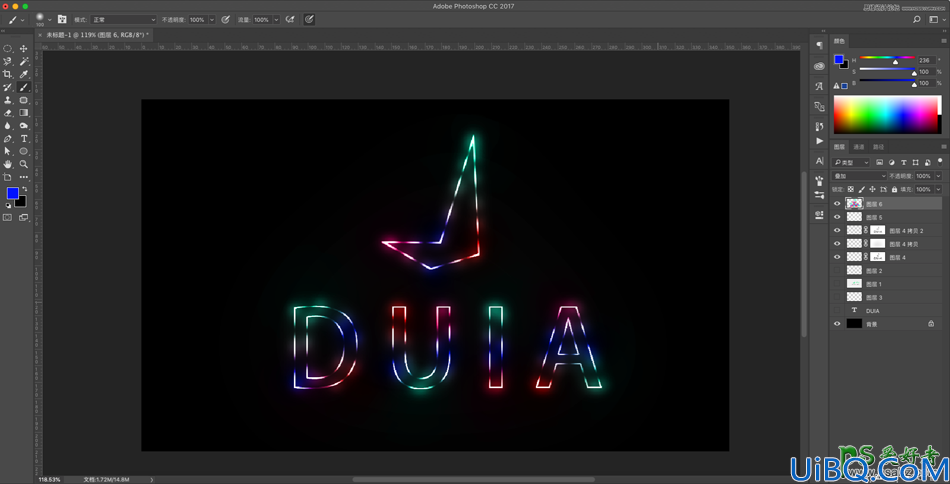Select the Elliptical Marquee tool
950x484 pixels.
click(x=8, y=48)
